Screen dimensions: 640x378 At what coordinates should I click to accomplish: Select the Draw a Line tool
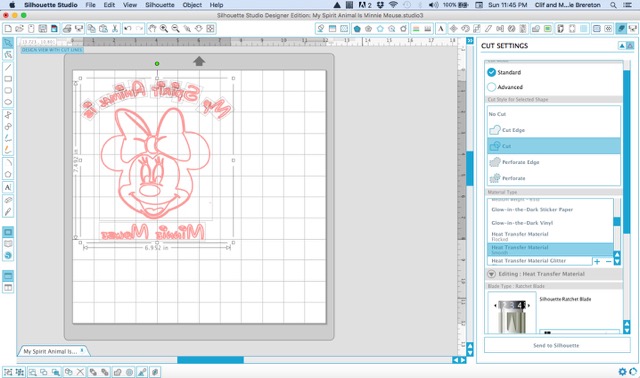[x=8, y=67]
